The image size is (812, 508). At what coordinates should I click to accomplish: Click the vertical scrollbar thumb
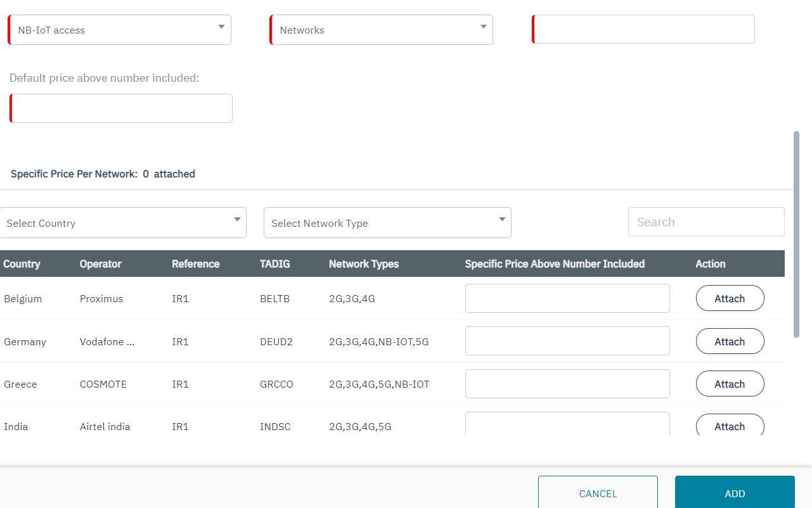(796, 234)
